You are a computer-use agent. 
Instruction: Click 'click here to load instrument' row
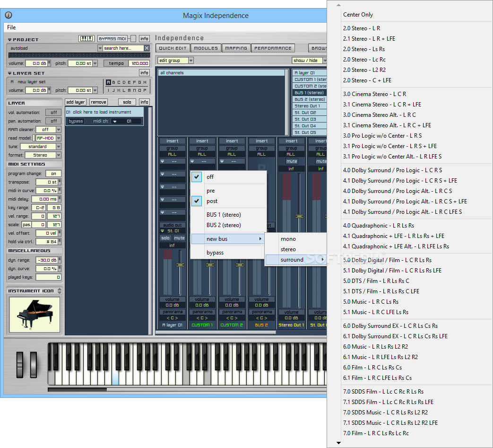[x=104, y=112]
